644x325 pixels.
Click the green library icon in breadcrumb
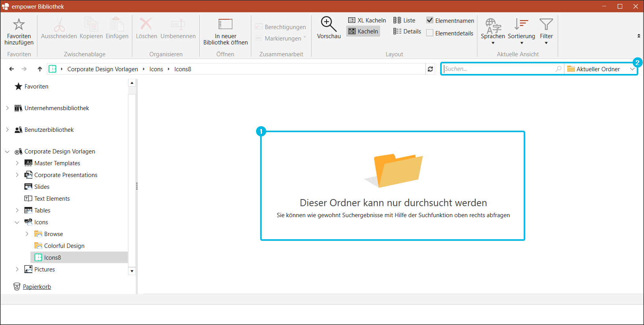click(x=52, y=69)
